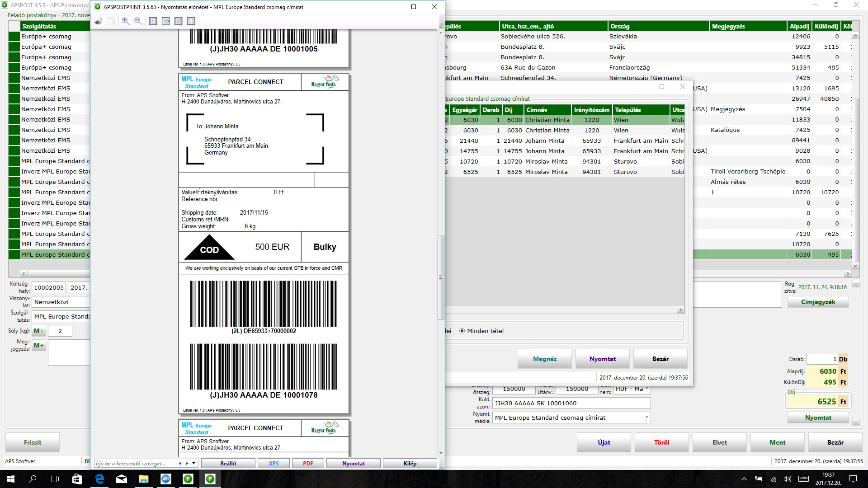Click the XPS export button
The image size is (868, 488).
(274, 463)
